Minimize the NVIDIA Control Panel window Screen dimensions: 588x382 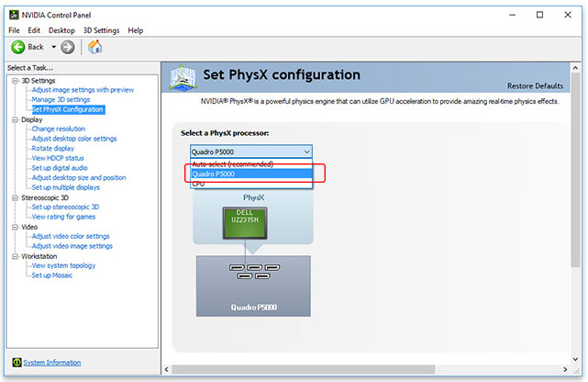pyautogui.click(x=512, y=15)
